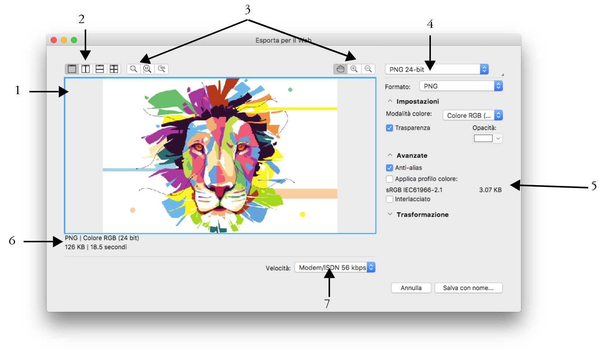Open the Opacità color swatch picker
Screen dimensions: 608x364
[487, 139]
